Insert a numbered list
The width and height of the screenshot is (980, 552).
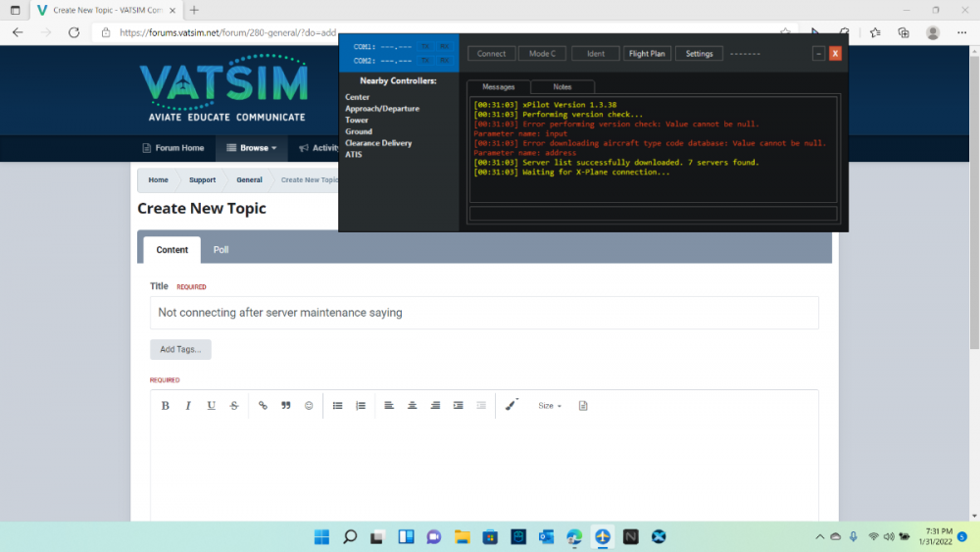361,405
